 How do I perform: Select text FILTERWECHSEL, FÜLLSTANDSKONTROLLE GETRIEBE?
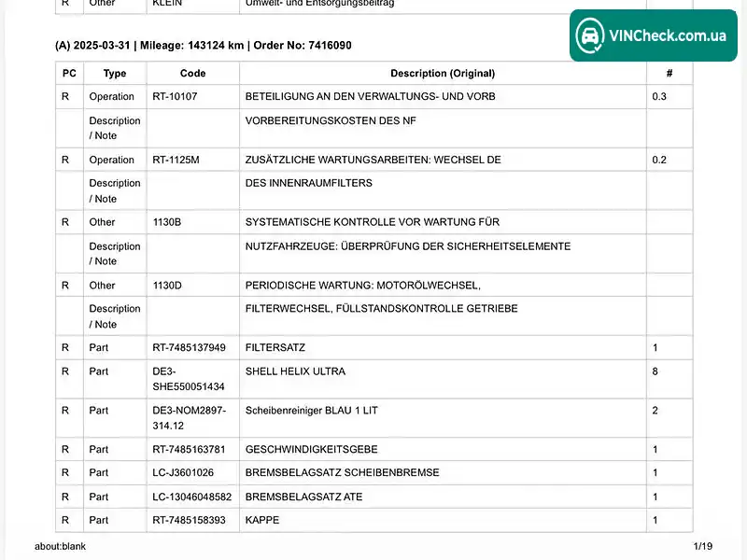coord(382,309)
